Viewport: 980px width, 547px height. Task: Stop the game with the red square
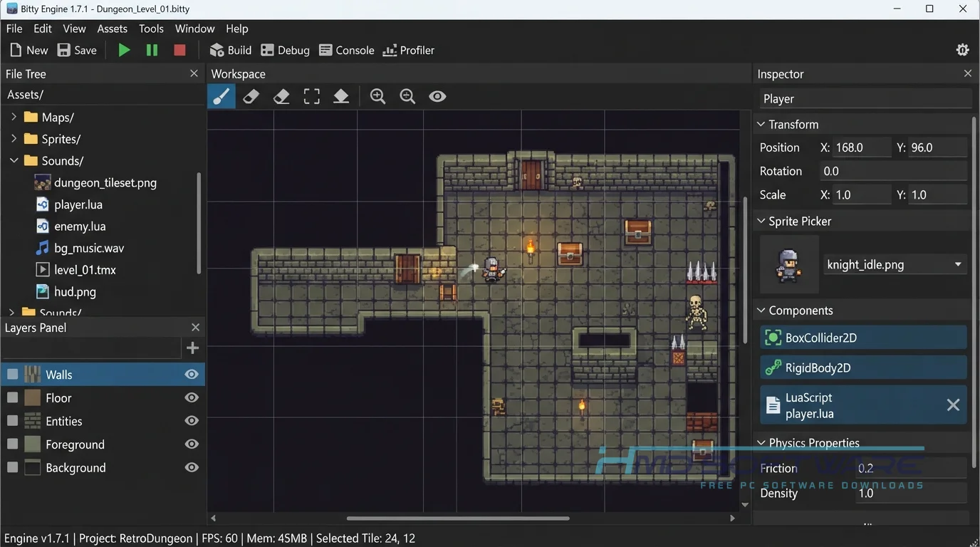[x=179, y=50]
